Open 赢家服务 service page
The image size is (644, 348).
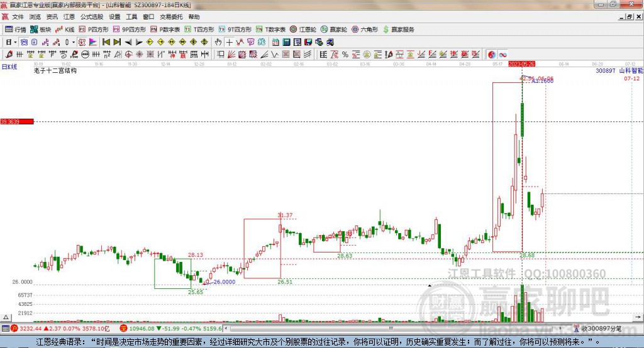click(399, 30)
